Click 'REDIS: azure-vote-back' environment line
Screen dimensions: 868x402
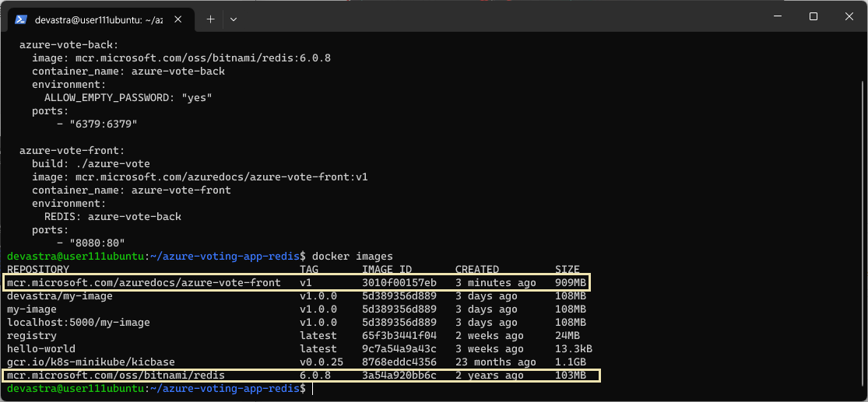113,217
